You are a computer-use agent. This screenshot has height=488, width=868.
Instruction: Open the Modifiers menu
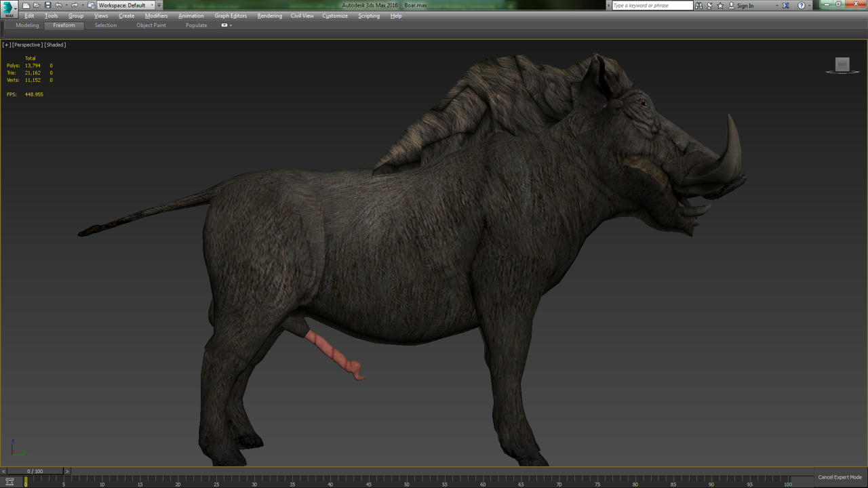click(157, 16)
